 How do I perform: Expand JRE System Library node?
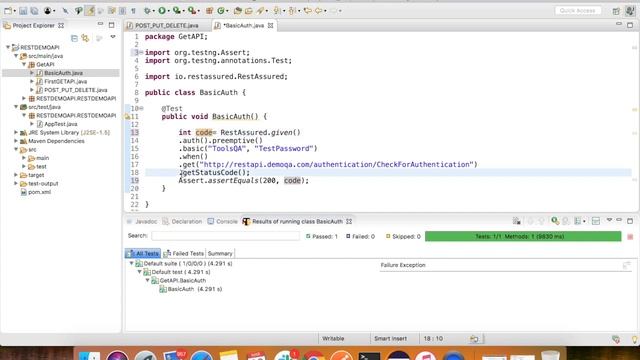pyautogui.click(x=16, y=132)
